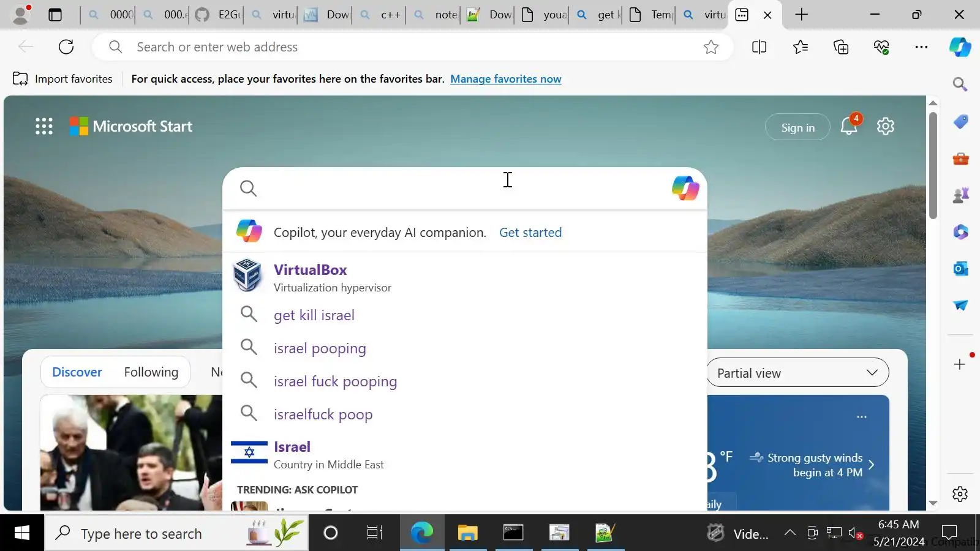Focus the address bar field
Image resolution: width=980 pixels, height=551 pixels.
tap(413, 47)
